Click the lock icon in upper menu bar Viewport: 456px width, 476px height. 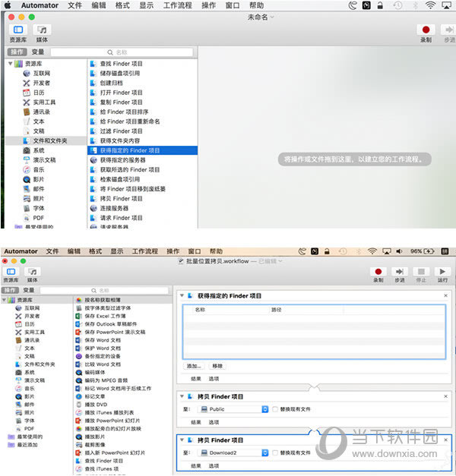(x=380, y=5)
